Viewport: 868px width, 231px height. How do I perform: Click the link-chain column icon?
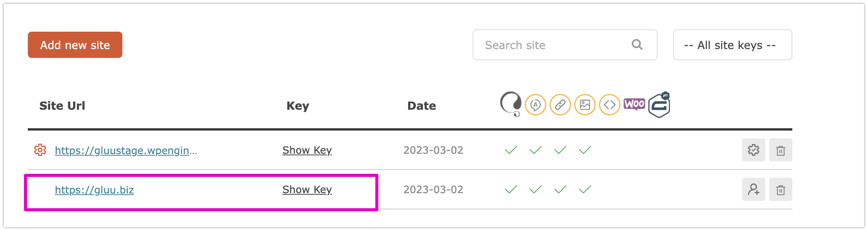[x=560, y=105]
